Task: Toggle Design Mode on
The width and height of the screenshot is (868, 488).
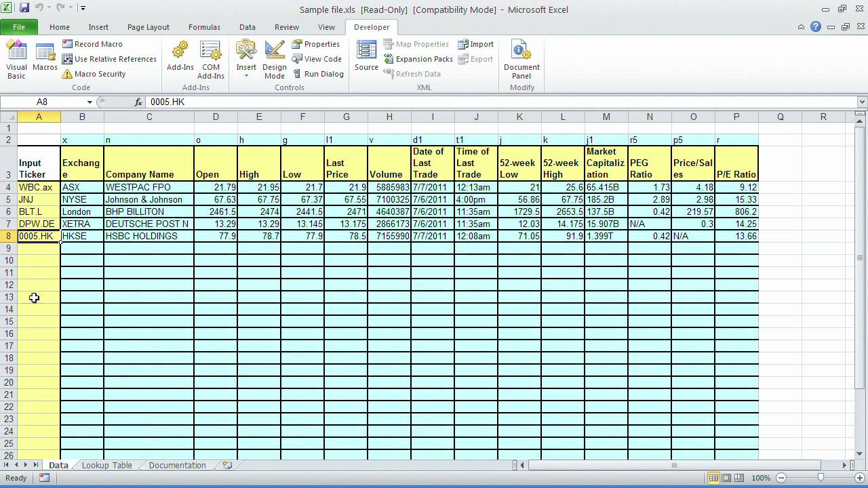Action: pyautogui.click(x=275, y=59)
